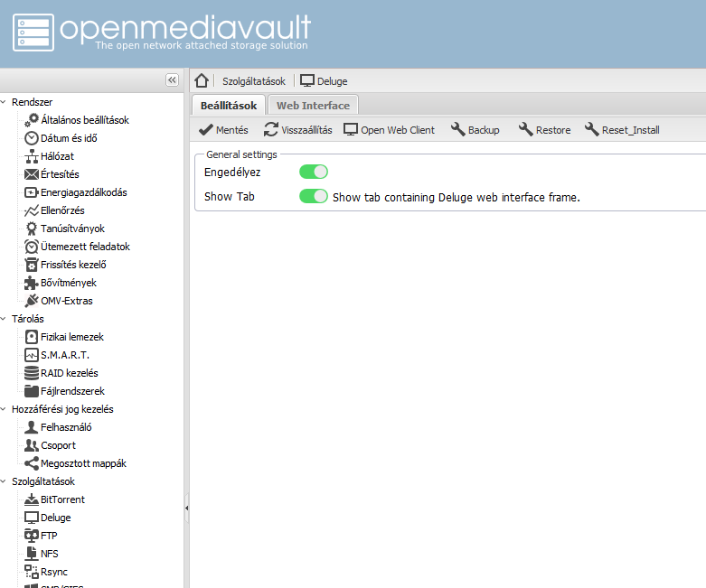Collapse the Rendszer tree section
Image resolution: width=706 pixels, height=588 pixels.
point(3,102)
